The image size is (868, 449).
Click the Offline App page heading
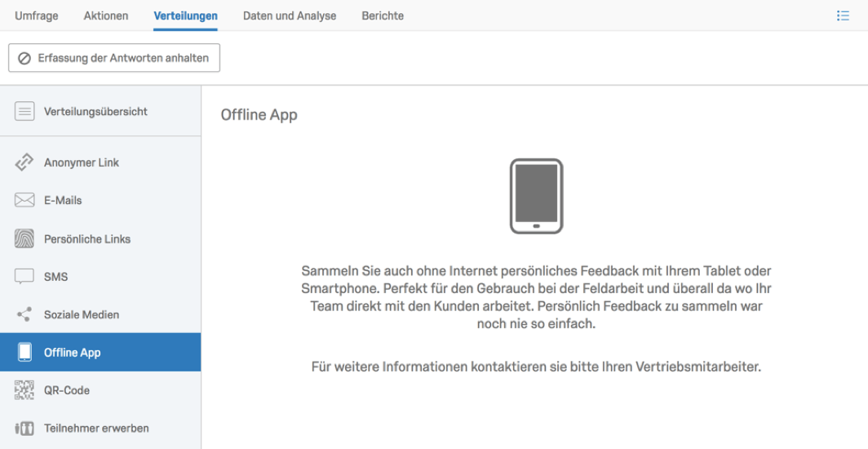(259, 114)
